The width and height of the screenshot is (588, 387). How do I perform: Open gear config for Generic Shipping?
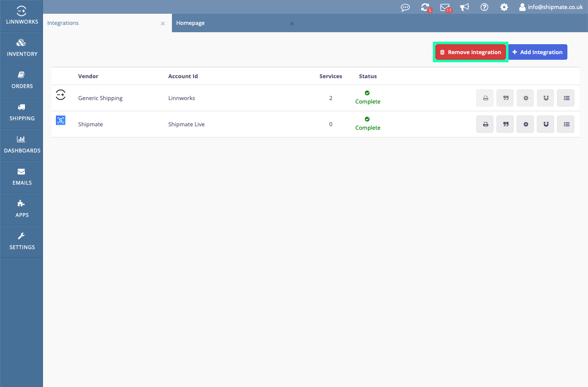point(525,98)
